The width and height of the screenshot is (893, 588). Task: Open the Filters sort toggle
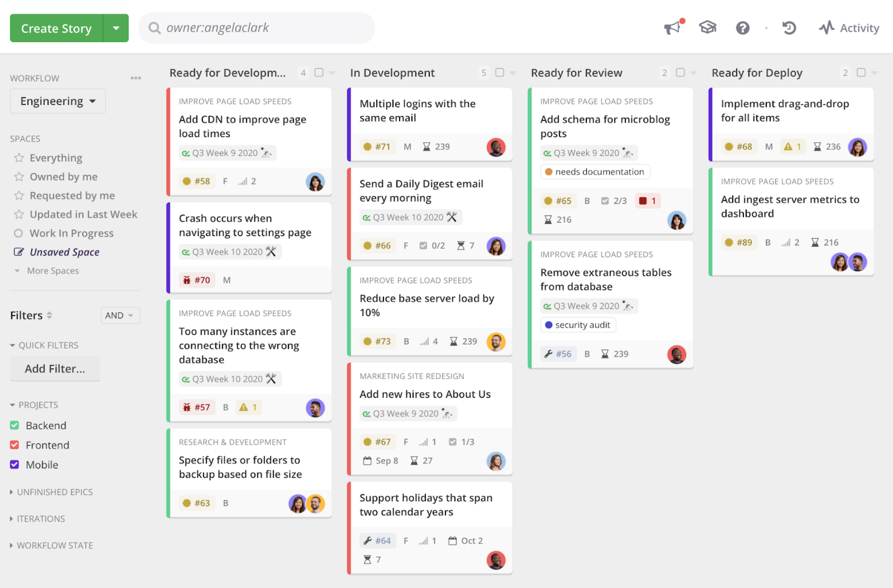coord(50,316)
